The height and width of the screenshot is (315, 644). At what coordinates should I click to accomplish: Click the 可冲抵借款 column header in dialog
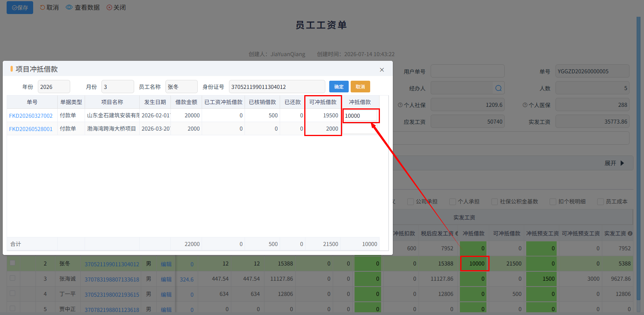[323, 102]
